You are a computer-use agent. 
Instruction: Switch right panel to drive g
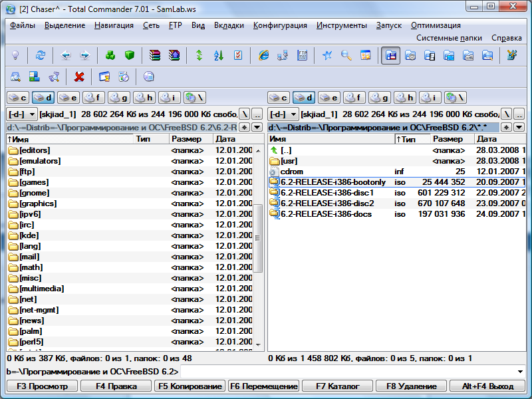tap(380, 98)
